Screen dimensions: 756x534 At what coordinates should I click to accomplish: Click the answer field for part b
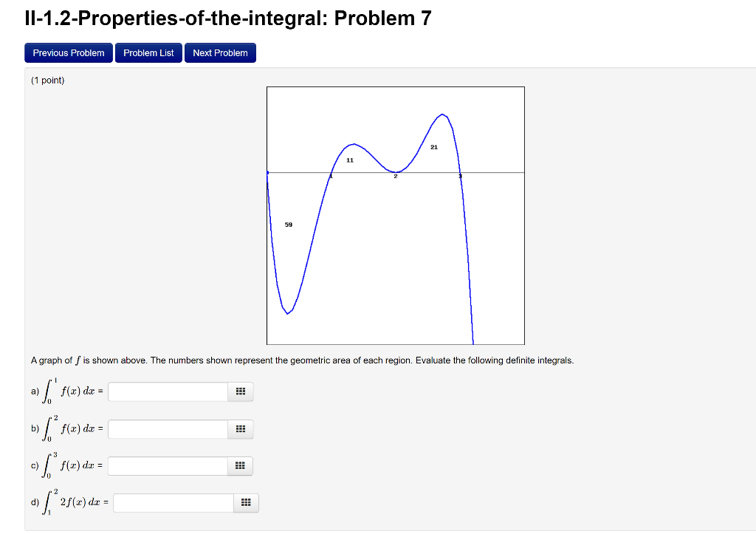(166, 429)
